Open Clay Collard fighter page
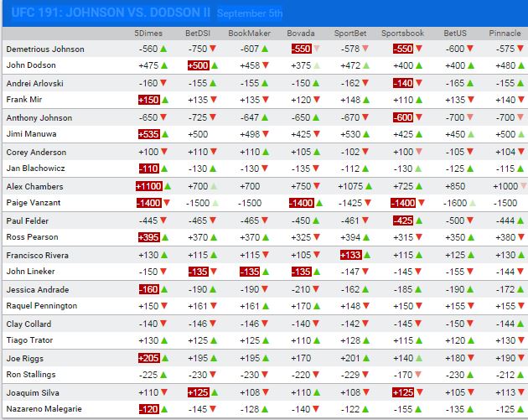 click(x=28, y=324)
